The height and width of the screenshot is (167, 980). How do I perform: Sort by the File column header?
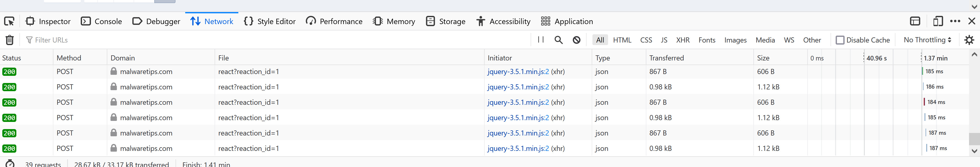(350, 58)
